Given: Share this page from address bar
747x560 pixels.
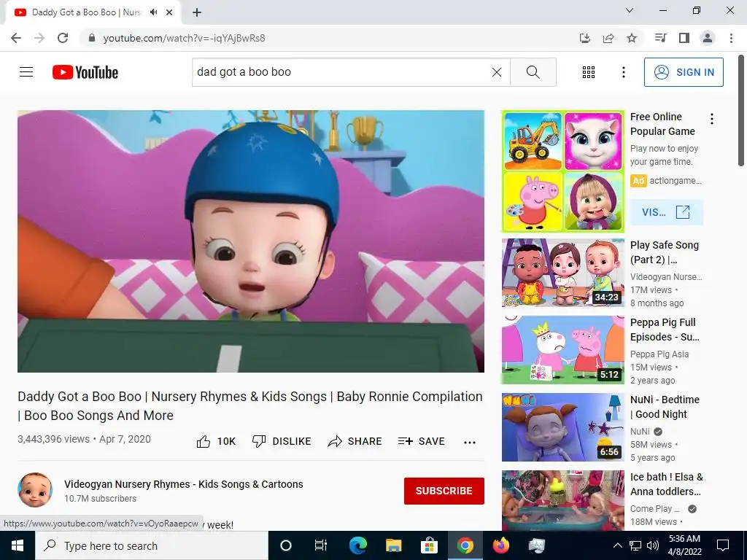Looking at the screenshot, I should coord(608,38).
